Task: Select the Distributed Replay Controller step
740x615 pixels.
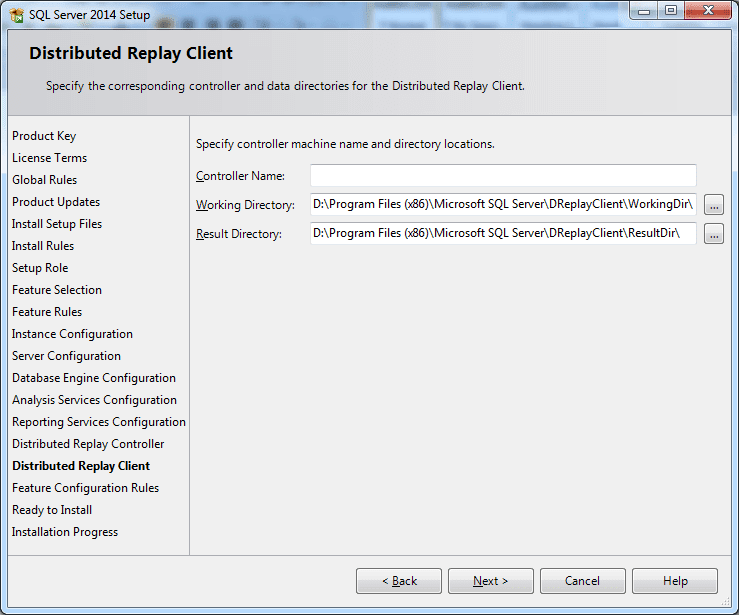Action: [x=88, y=444]
